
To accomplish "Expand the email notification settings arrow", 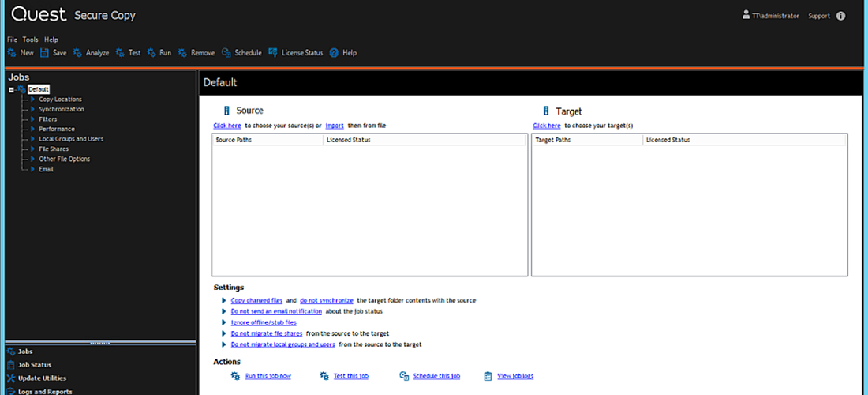I will coord(223,311).
